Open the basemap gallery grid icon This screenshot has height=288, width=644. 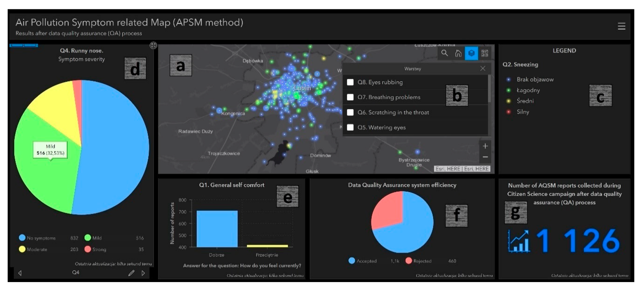point(485,53)
